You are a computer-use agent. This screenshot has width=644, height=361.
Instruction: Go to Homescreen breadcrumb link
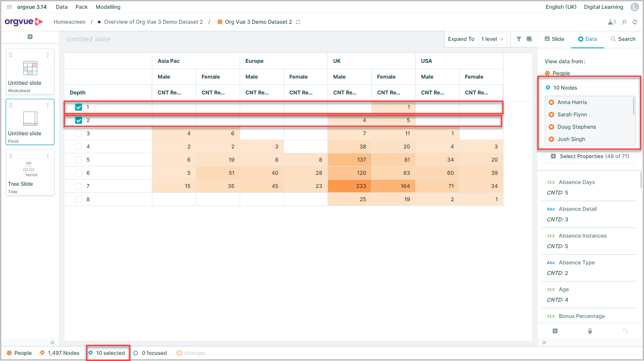(x=69, y=22)
